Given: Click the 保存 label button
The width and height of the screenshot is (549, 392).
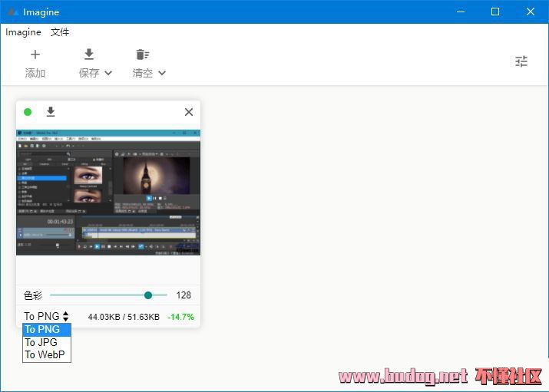Looking at the screenshot, I should 89,73.
